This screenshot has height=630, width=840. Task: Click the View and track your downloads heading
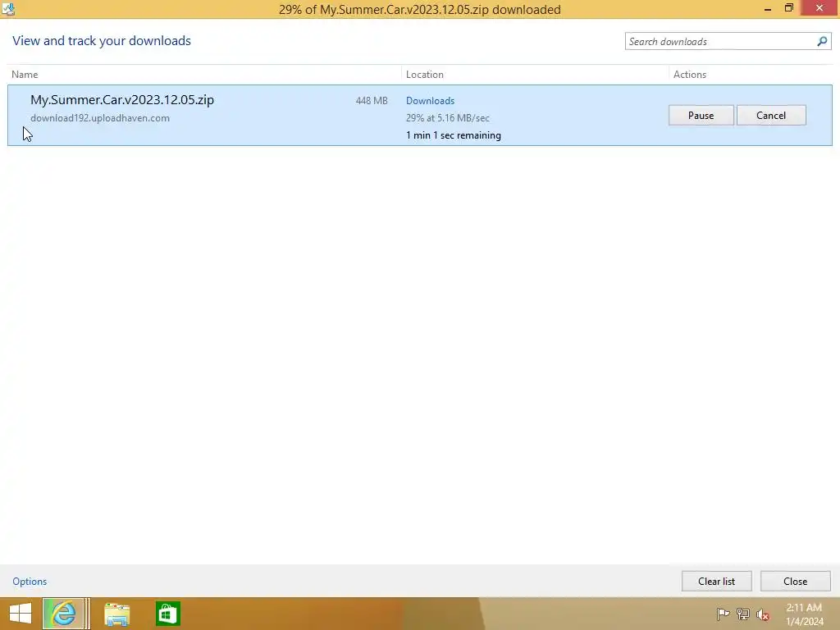click(102, 41)
